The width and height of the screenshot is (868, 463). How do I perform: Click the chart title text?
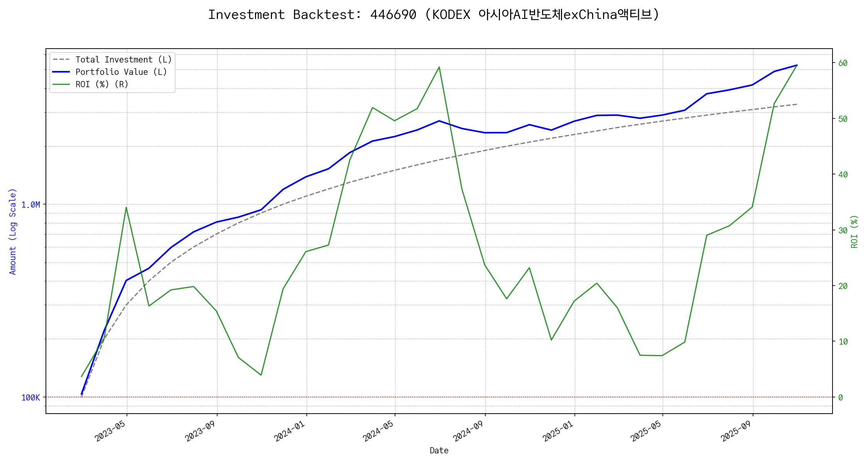coord(434,15)
